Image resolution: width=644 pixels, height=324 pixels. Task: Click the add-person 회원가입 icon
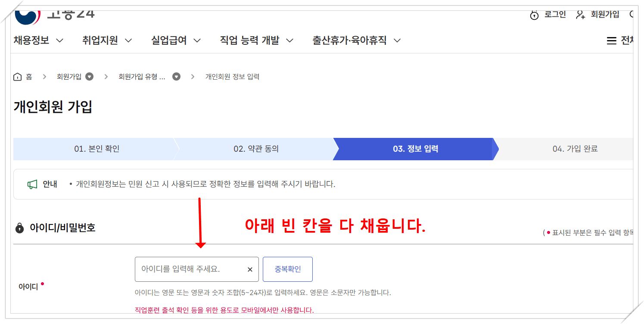point(580,14)
